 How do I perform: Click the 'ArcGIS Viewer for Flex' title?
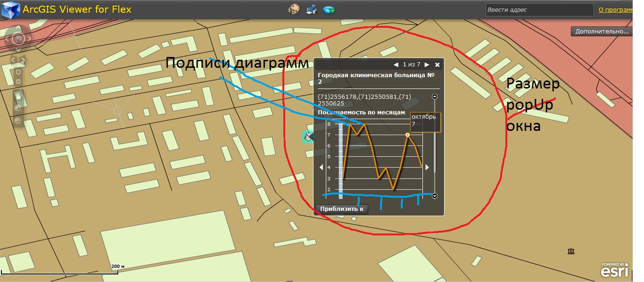[77, 9]
